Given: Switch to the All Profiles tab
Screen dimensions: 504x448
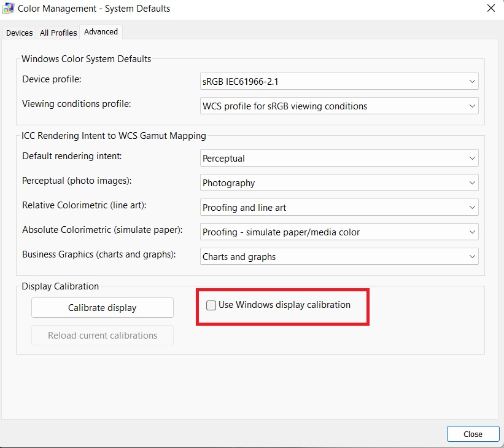Looking at the screenshot, I should (x=58, y=33).
